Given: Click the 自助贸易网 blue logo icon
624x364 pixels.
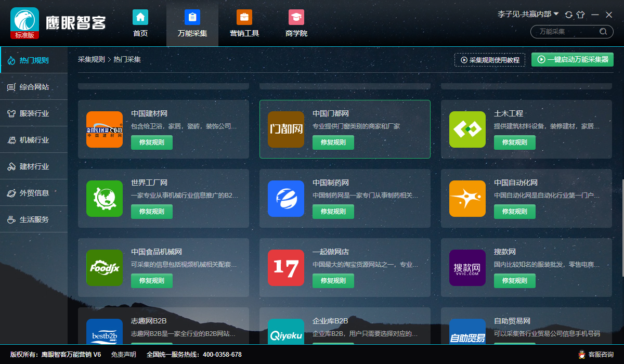Looking at the screenshot, I should [467, 331].
